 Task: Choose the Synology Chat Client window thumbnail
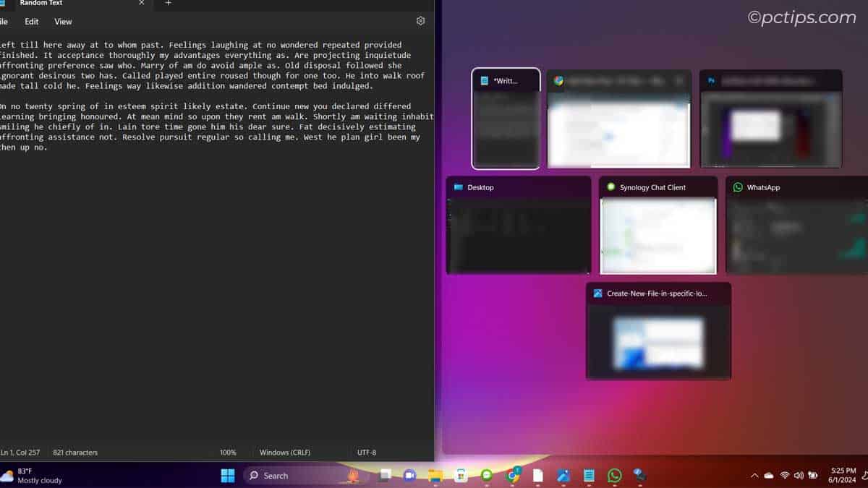pyautogui.click(x=658, y=225)
